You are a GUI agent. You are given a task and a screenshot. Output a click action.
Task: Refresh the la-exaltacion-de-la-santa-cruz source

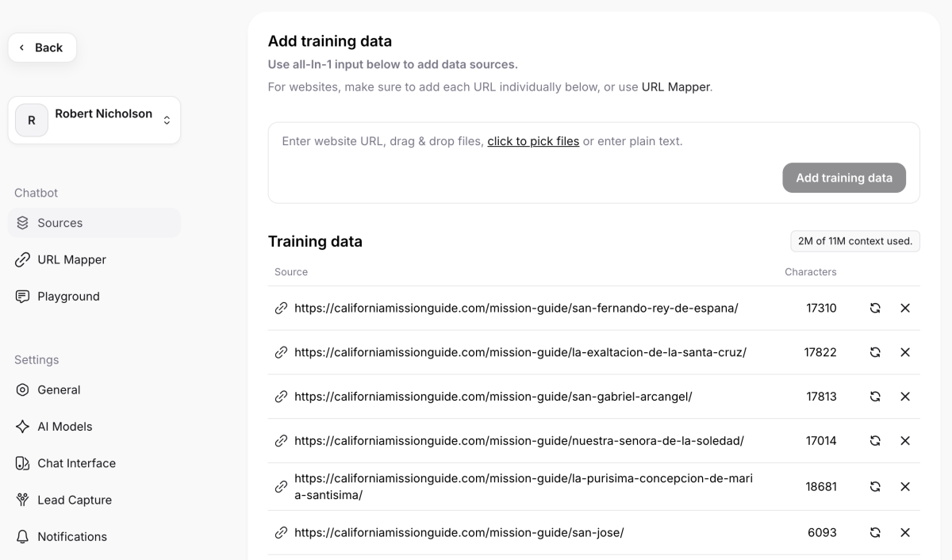(875, 352)
